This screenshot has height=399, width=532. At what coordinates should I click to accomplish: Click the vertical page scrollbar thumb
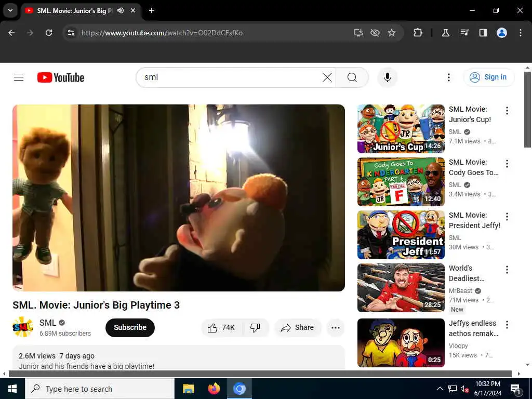point(527,110)
